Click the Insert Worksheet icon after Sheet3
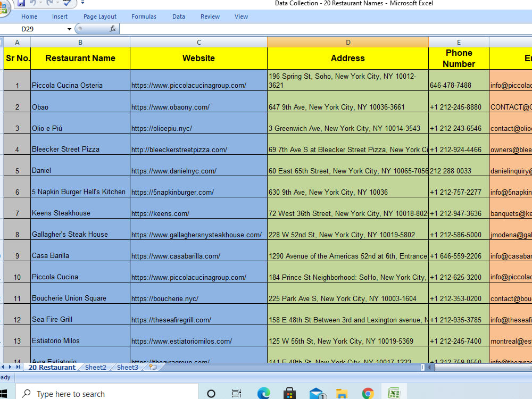Screen dimensions: 532x399 (153, 368)
